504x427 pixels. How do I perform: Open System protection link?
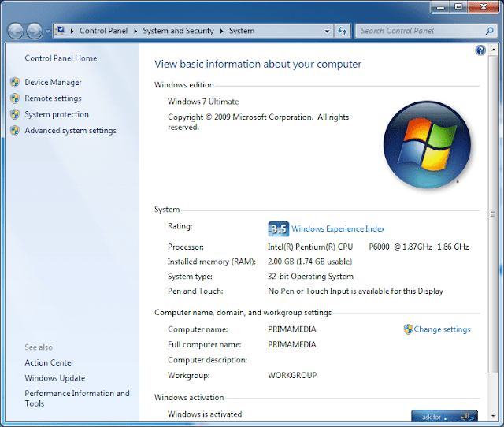pos(57,114)
